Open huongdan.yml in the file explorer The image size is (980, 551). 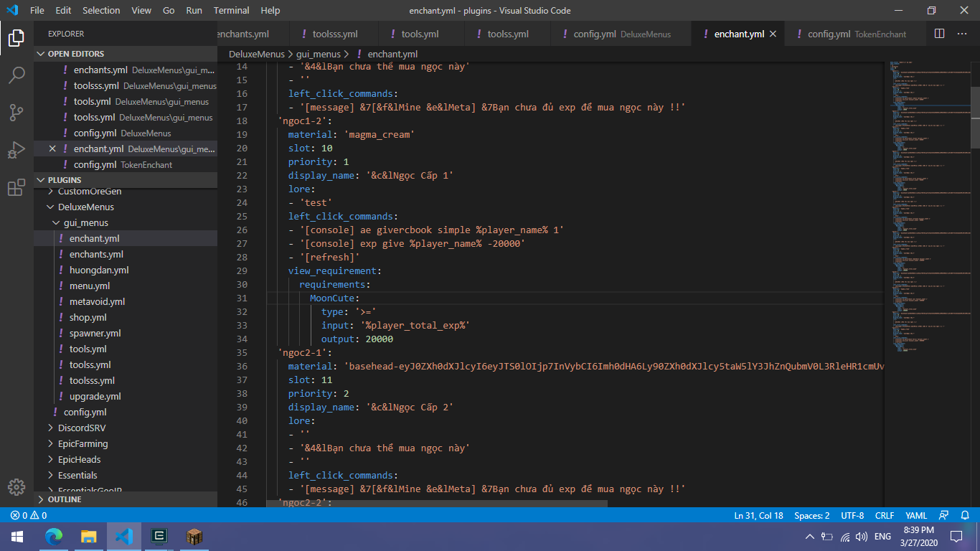click(x=99, y=270)
